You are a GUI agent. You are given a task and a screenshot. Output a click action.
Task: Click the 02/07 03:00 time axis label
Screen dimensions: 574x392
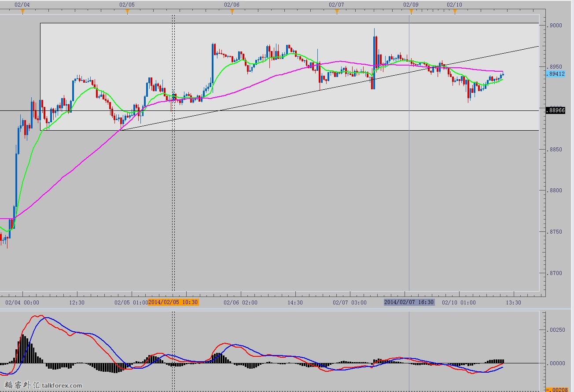click(350, 302)
